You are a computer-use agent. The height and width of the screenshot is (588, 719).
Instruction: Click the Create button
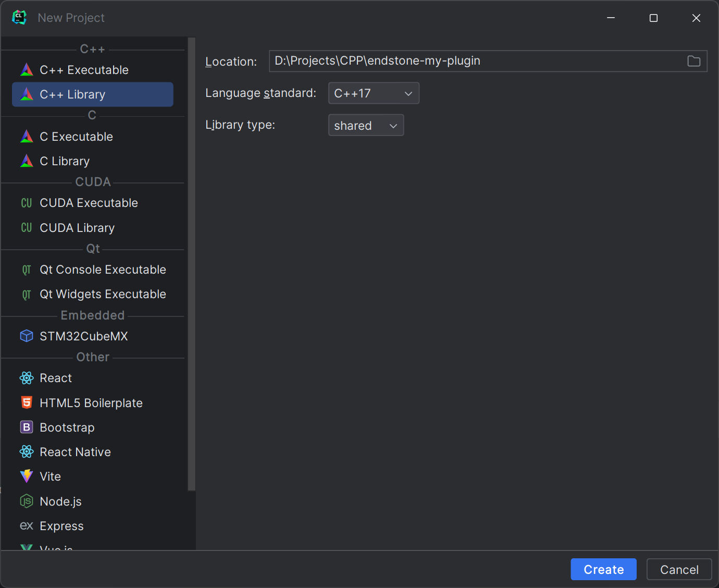point(603,569)
